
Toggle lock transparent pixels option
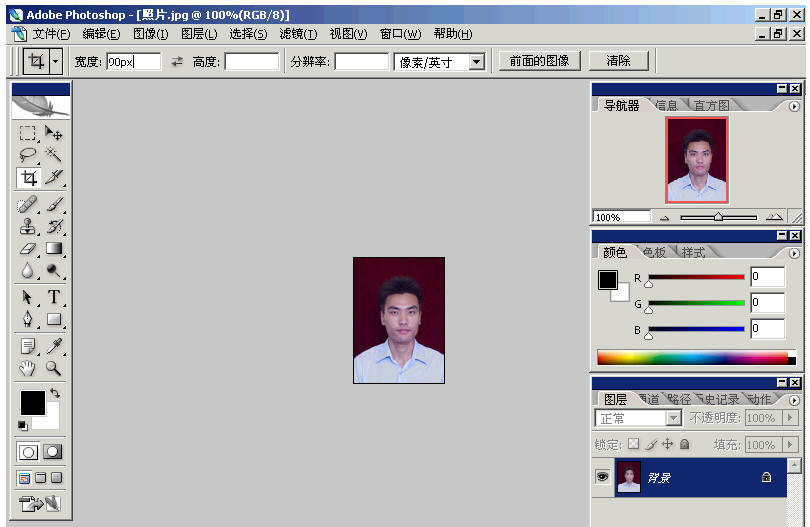point(633,444)
